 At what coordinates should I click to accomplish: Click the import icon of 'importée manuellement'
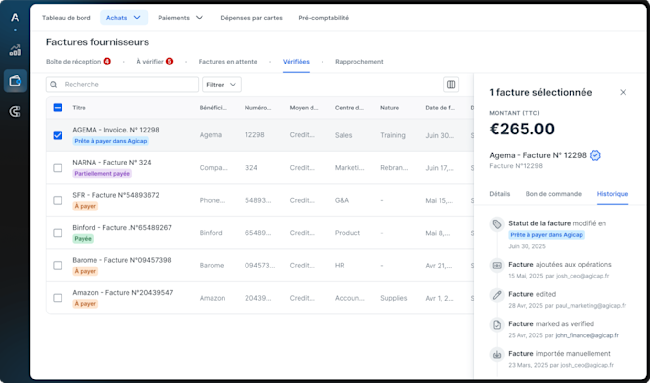coord(497,354)
